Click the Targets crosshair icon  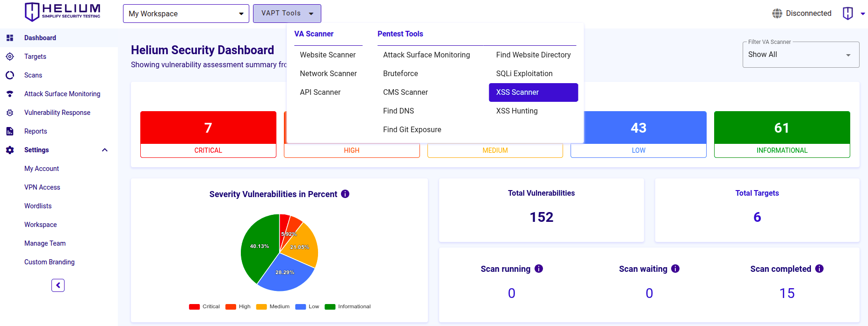(10, 57)
